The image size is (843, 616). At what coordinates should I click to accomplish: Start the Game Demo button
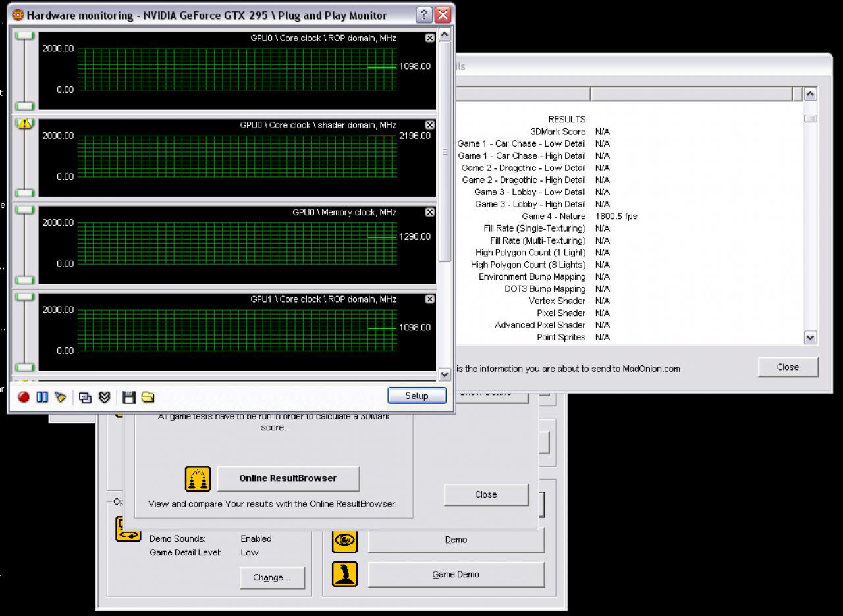coord(456,575)
